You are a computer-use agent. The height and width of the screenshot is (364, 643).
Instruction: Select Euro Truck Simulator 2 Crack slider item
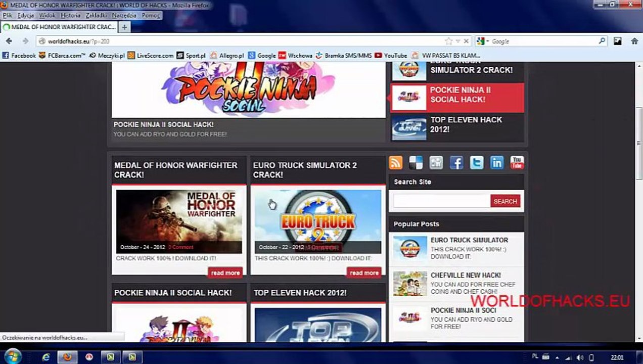click(457, 71)
